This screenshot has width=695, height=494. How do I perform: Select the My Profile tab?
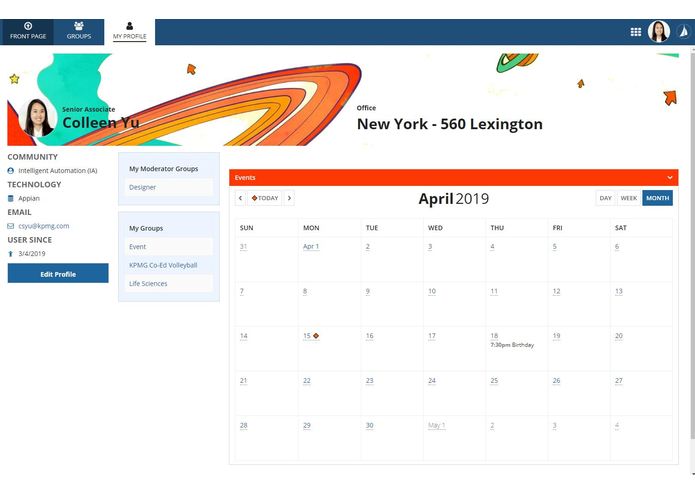pos(129,31)
